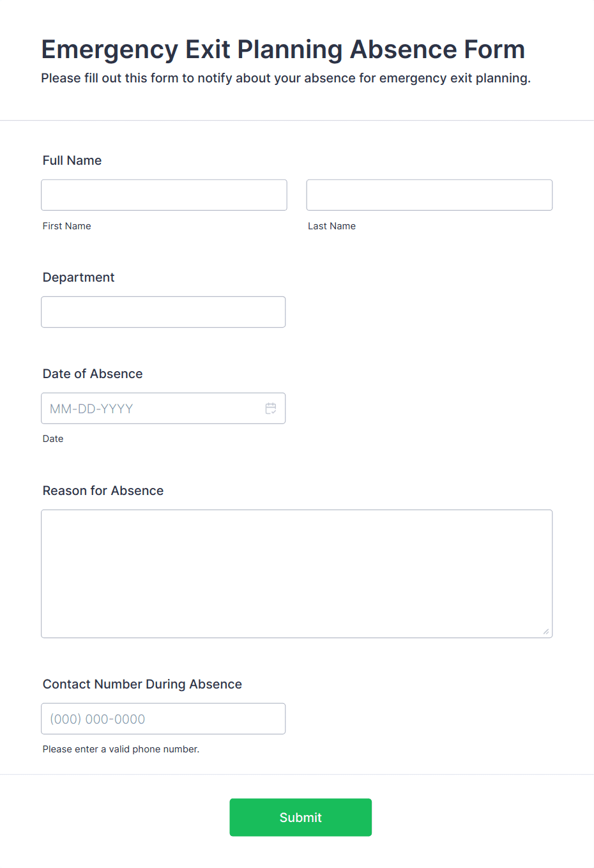The height and width of the screenshot is (868, 594).
Task: Click the Date label under the date input
Action: coord(53,439)
